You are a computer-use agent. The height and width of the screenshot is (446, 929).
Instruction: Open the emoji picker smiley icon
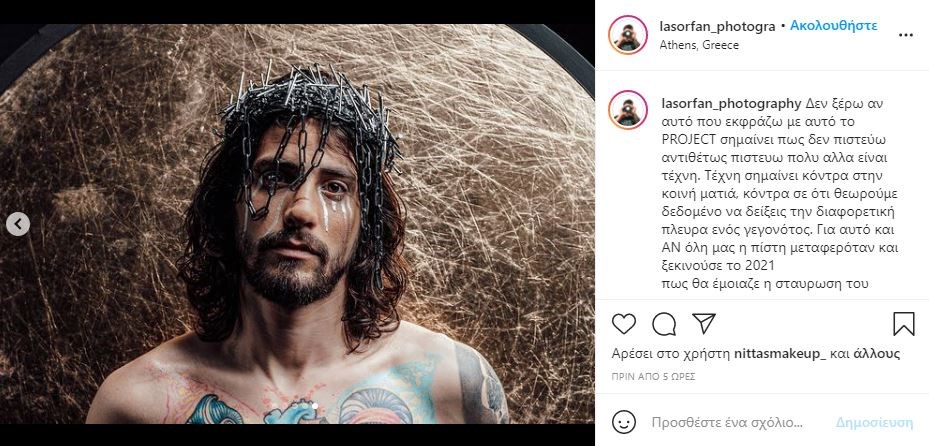624,421
